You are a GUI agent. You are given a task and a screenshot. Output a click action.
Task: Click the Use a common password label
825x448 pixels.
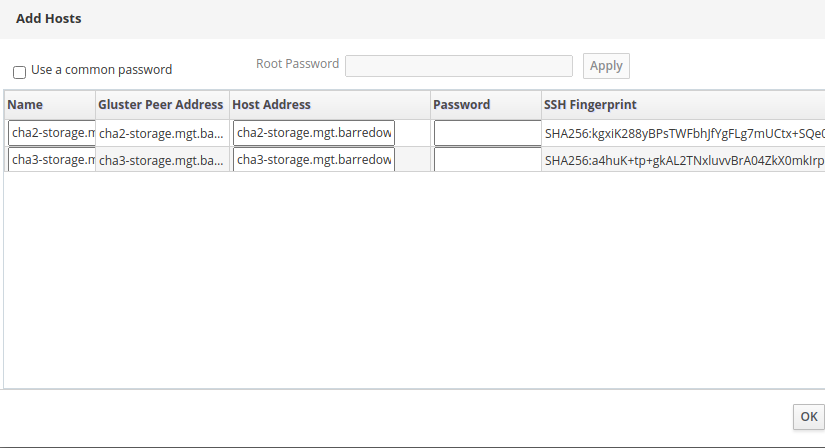102,70
